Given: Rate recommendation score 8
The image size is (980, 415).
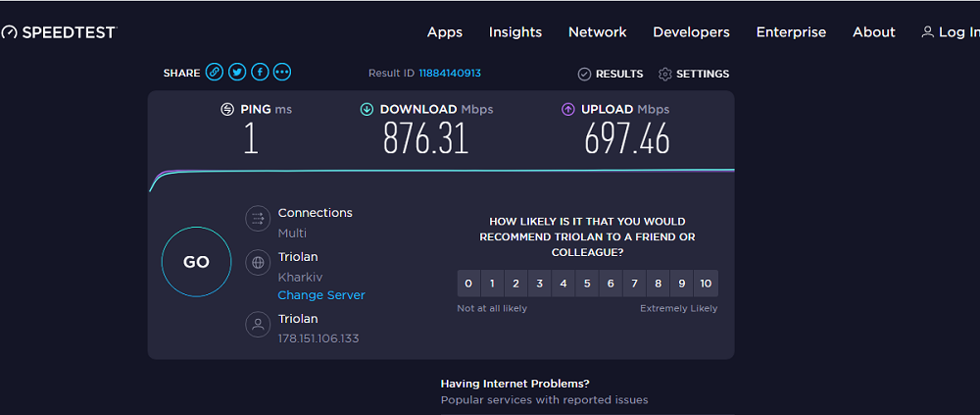Looking at the screenshot, I should point(659,284).
